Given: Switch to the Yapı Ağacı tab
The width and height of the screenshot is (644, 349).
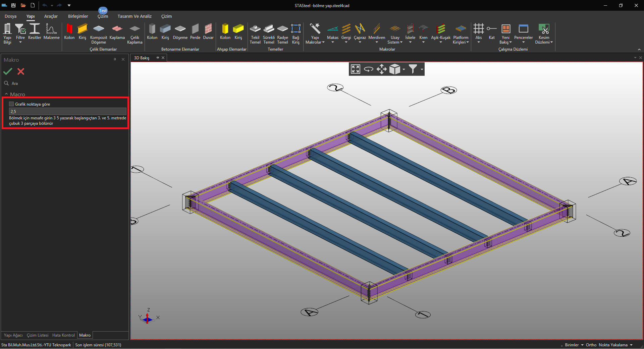Looking at the screenshot, I should 13,335.
